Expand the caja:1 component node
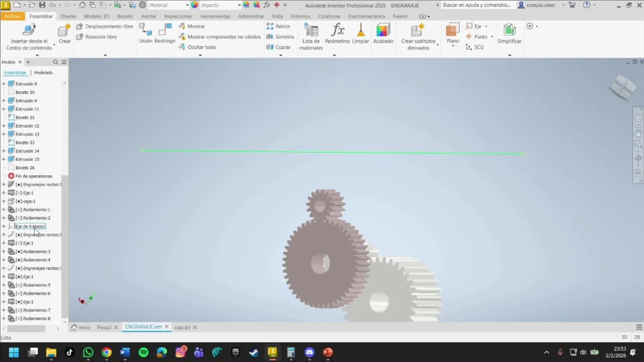 [4, 202]
